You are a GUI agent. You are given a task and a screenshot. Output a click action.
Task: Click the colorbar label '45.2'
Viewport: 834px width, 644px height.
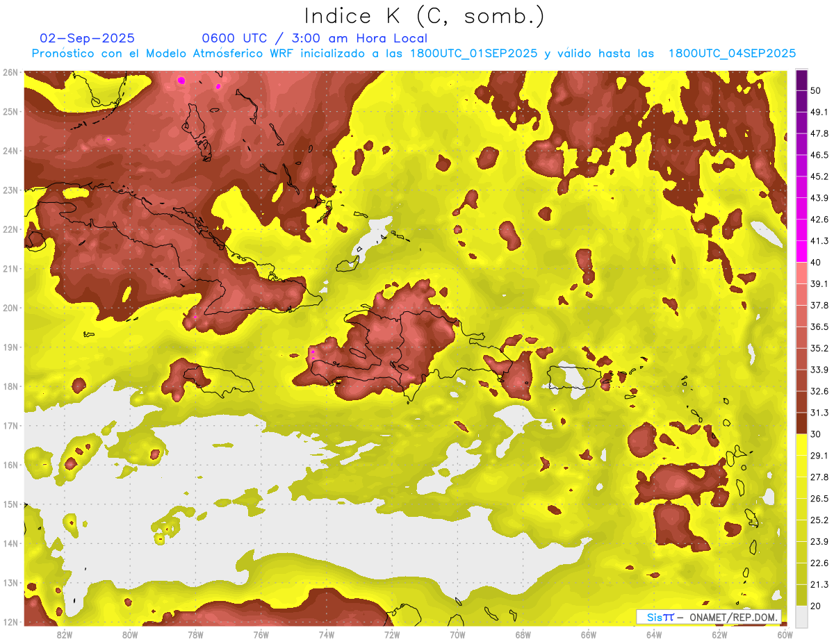click(819, 176)
